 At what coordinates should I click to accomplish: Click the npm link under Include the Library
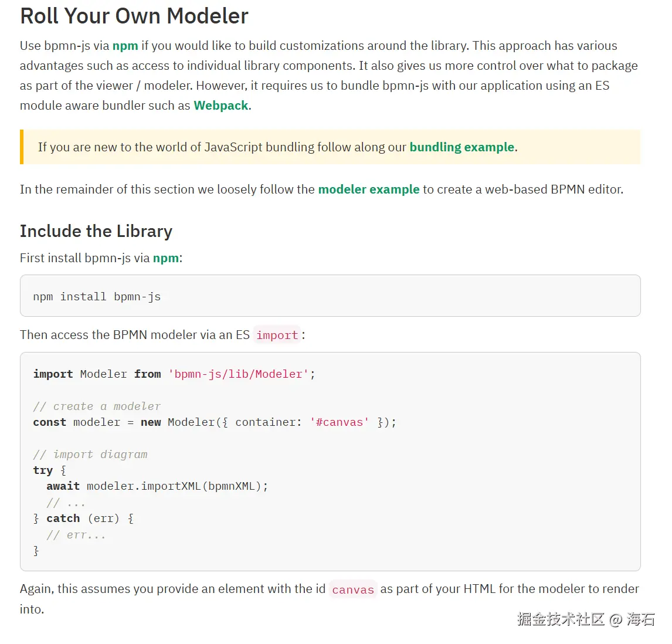pyautogui.click(x=166, y=258)
